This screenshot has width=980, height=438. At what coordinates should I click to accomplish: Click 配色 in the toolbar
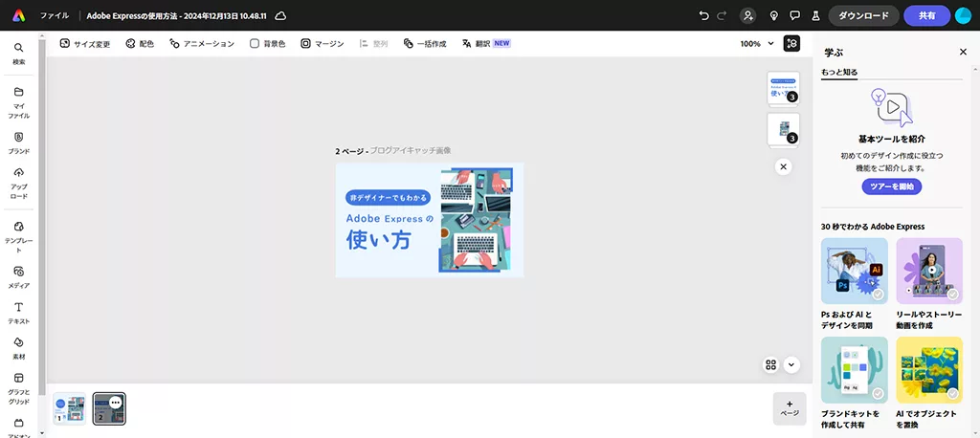(x=140, y=44)
